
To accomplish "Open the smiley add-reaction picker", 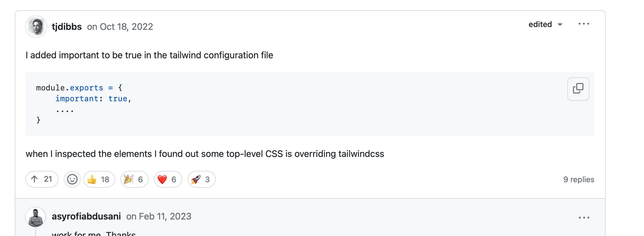I will pyautogui.click(x=72, y=179).
